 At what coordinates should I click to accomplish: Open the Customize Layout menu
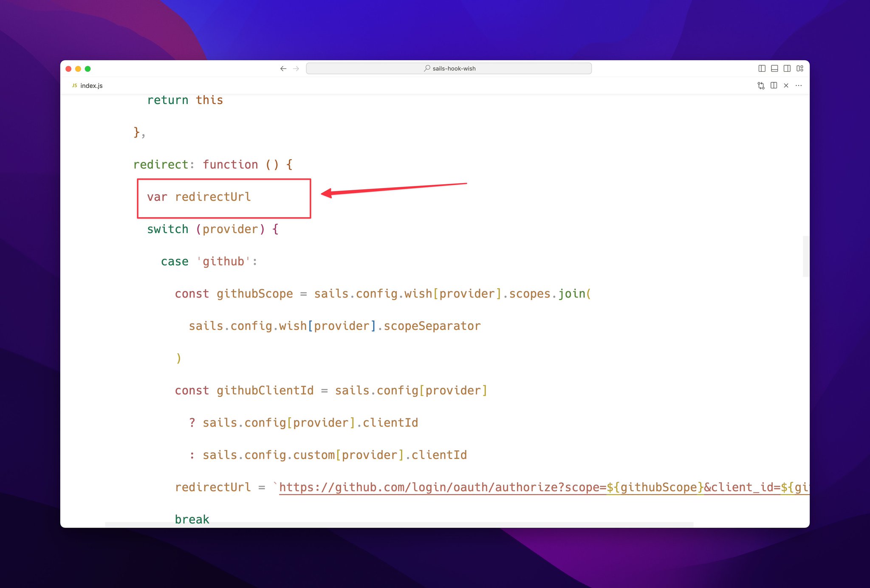pyautogui.click(x=799, y=68)
